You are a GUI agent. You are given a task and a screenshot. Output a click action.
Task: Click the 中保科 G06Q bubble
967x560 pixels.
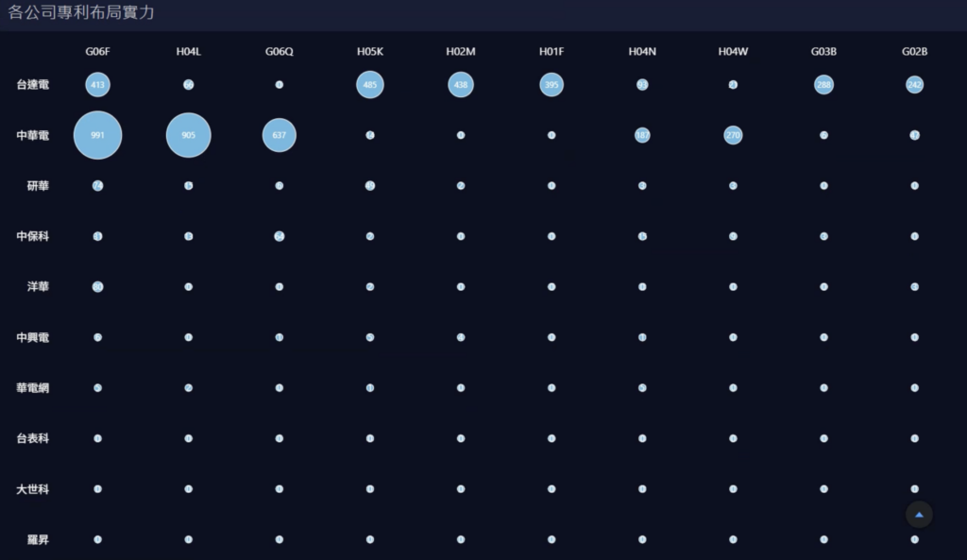[280, 236]
